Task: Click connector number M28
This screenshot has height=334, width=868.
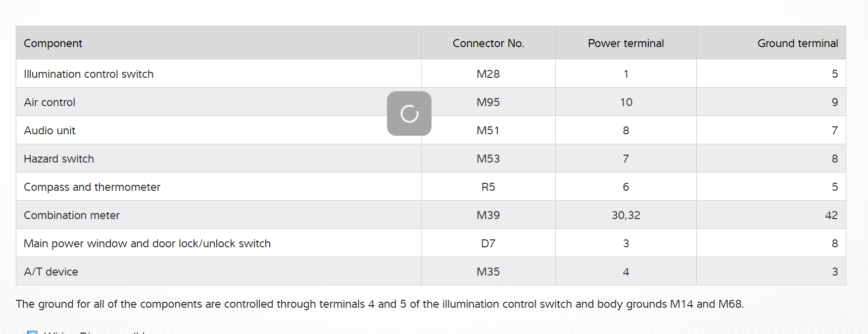Action: pyautogui.click(x=488, y=74)
